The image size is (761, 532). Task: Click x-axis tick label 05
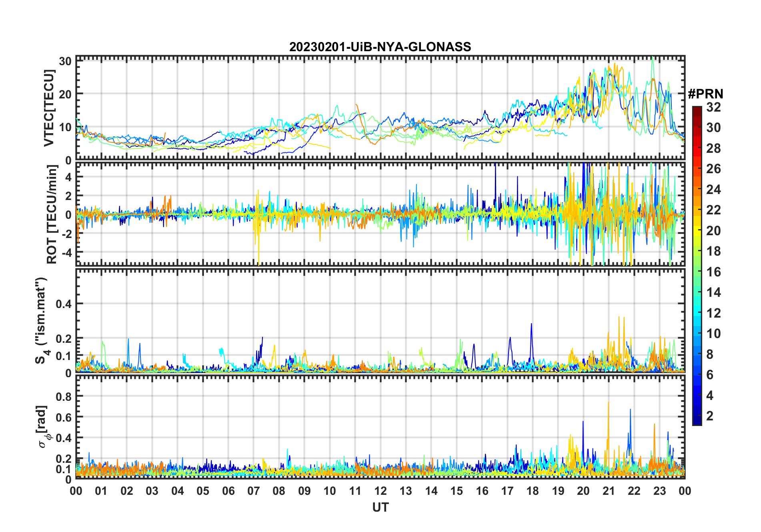click(203, 491)
